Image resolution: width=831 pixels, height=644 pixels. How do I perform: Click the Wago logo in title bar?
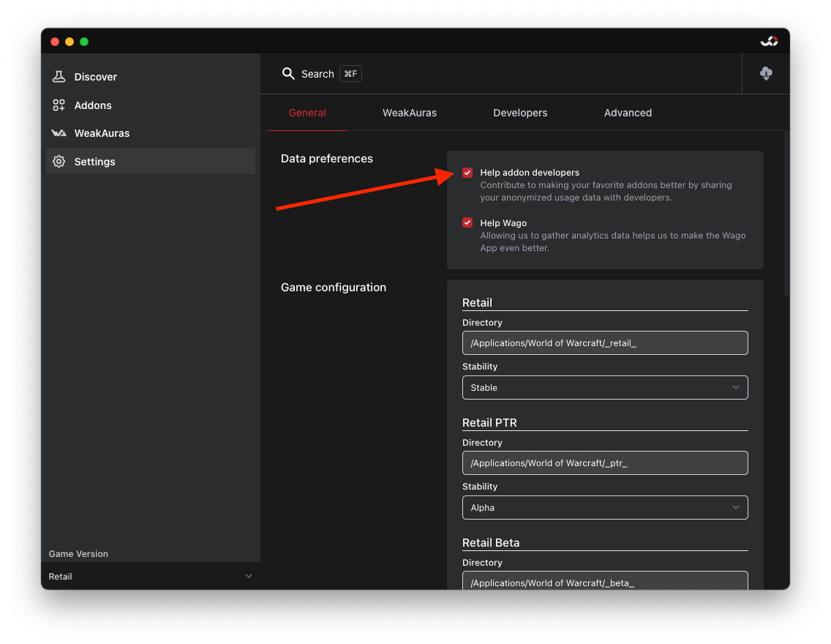(x=769, y=42)
